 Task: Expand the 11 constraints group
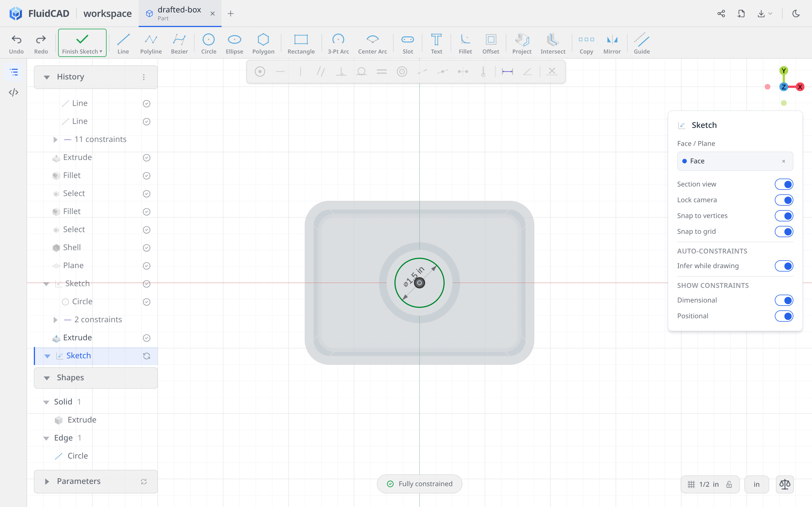[55, 139]
